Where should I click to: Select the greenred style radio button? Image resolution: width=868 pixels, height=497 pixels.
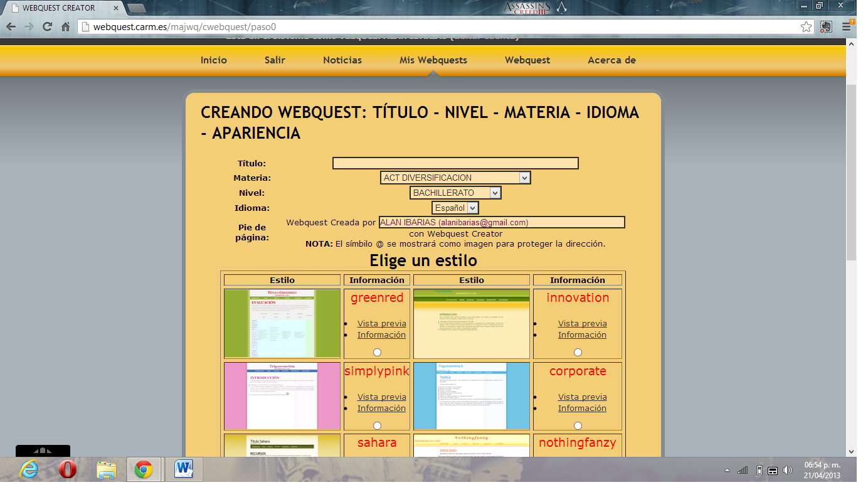376,352
